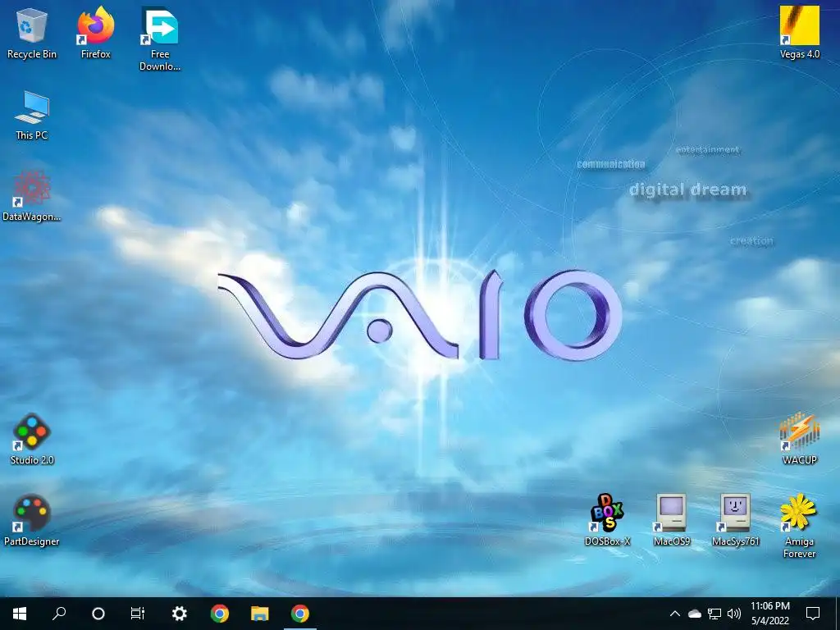This screenshot has width=840, height=630.
Task: Click the "Recycle Bin" label text
Action: click(x=32, y=54)
